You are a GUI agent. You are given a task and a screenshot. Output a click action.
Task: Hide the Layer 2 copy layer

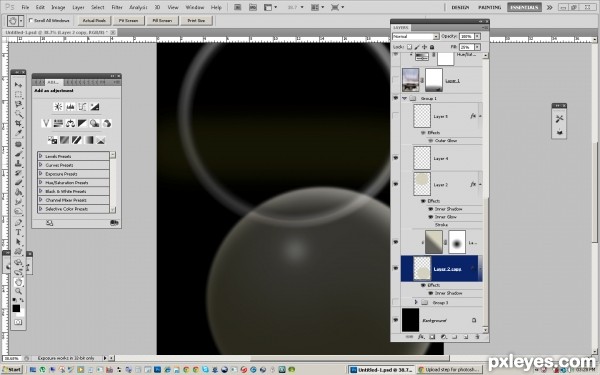(x=396, y=269)
